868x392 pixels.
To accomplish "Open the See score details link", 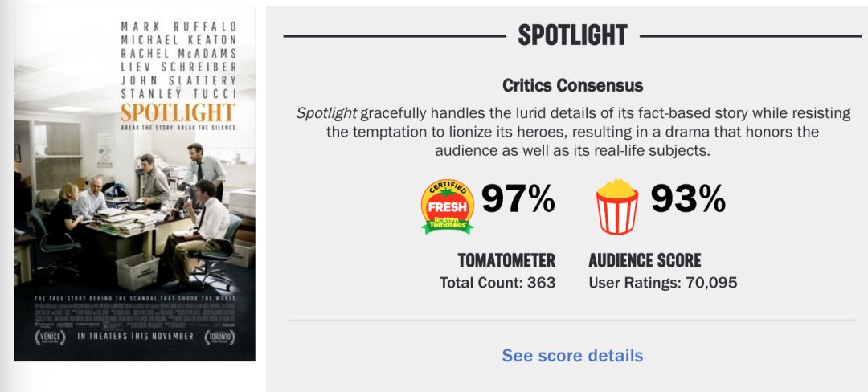I will click(x=572, y=355).
